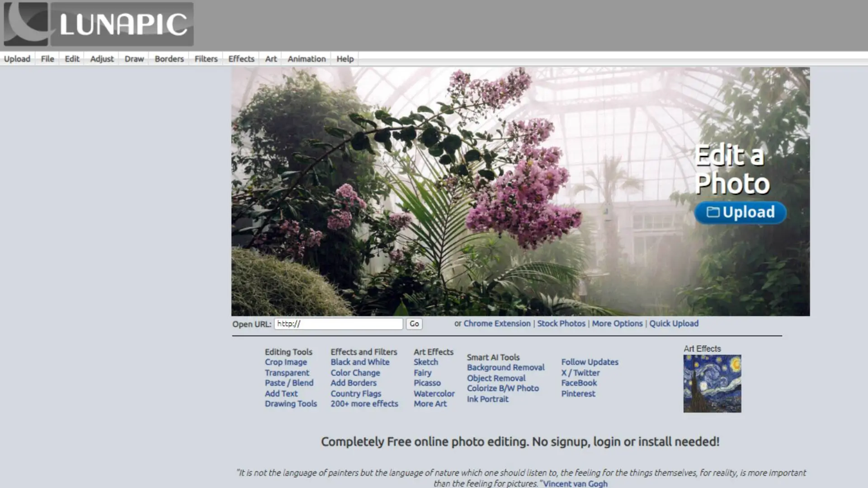This screenshot has height=488, width=868.
Task: Click the Paste / Blend link
Action: pos(289,383)
